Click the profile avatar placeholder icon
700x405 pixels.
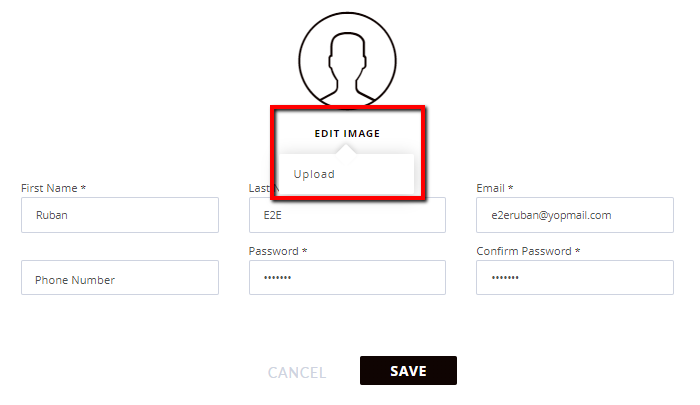(347, 61)
